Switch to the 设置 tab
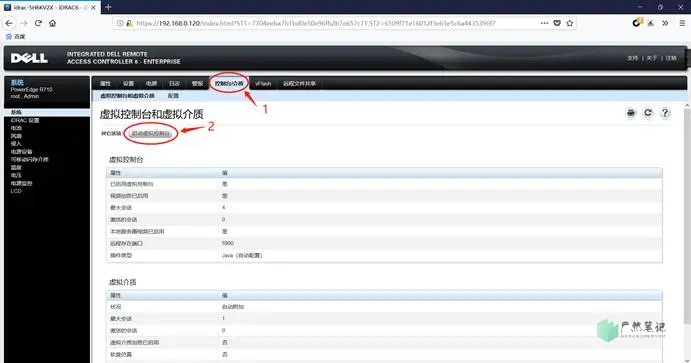Viewport: 691px width, 363px height. pyautogui.click(x=128, y=83)
